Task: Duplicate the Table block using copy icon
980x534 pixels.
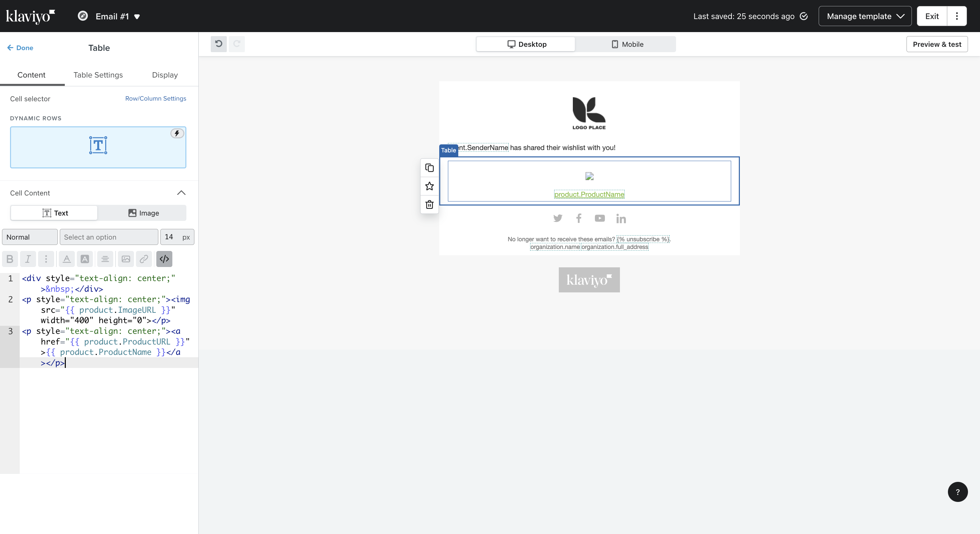Action: (x=429, y=168)
